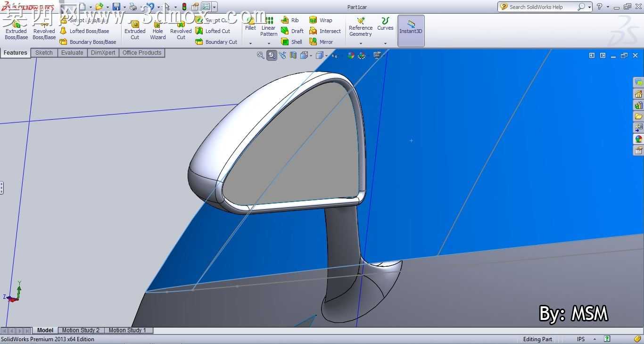Select the Revolved Boss/Base tool

point(44,30)
